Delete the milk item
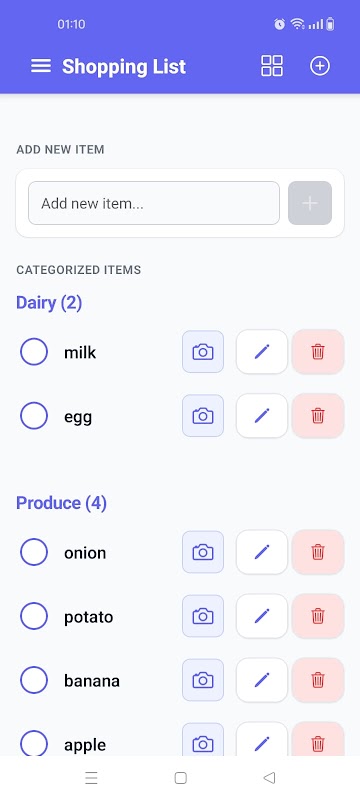Image resolution: width=360 pixels, height=800 pixels. tap(318, 352)
